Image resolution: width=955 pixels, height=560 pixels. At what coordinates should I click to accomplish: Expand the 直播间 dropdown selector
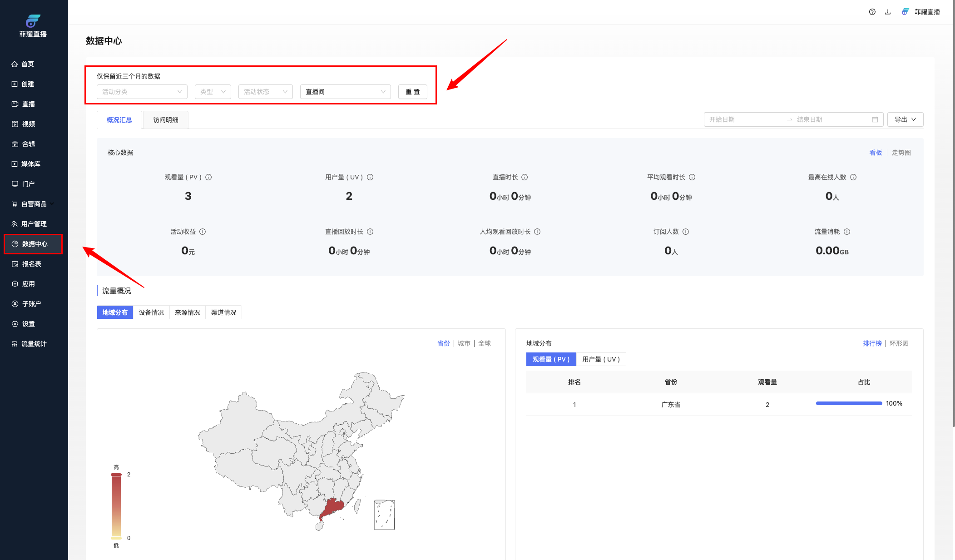[345, 92]
